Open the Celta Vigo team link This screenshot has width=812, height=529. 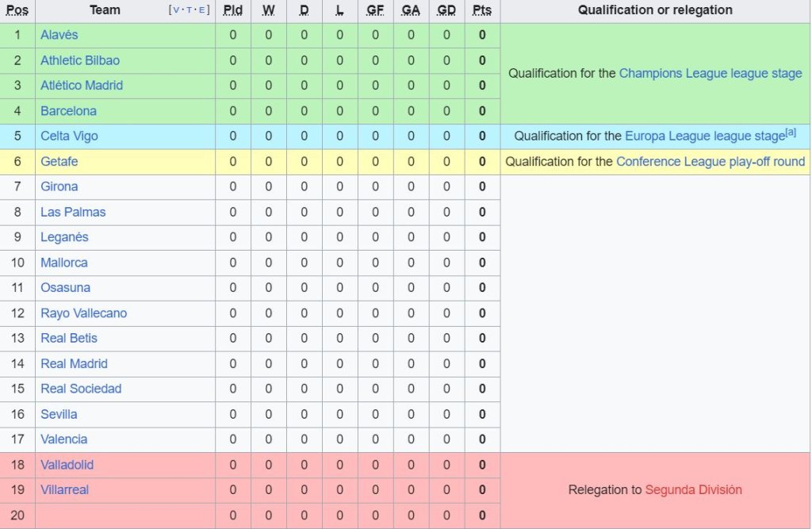pyautogui.click(x=69, y=136)
